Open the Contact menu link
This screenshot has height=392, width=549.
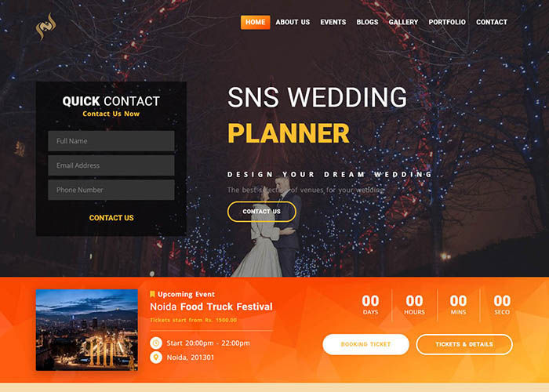492,22
